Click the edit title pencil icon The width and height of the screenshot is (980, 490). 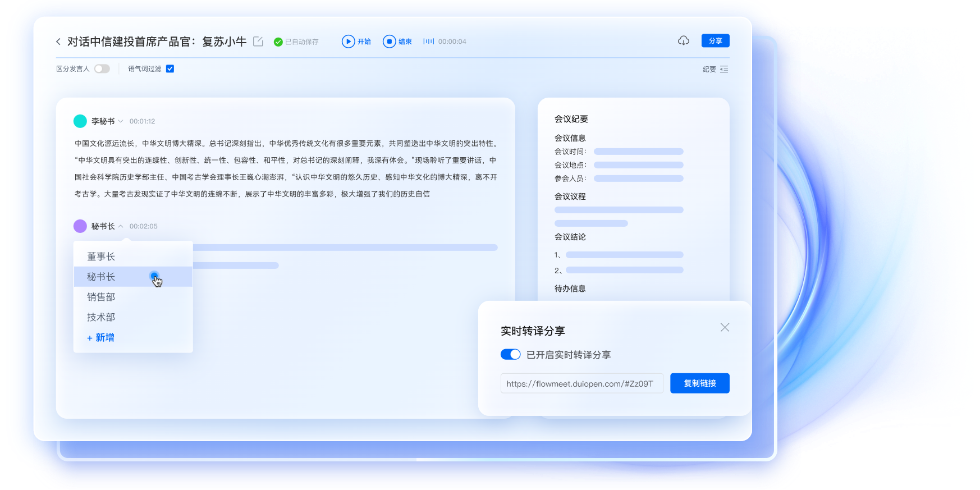[x=258, y=42]
